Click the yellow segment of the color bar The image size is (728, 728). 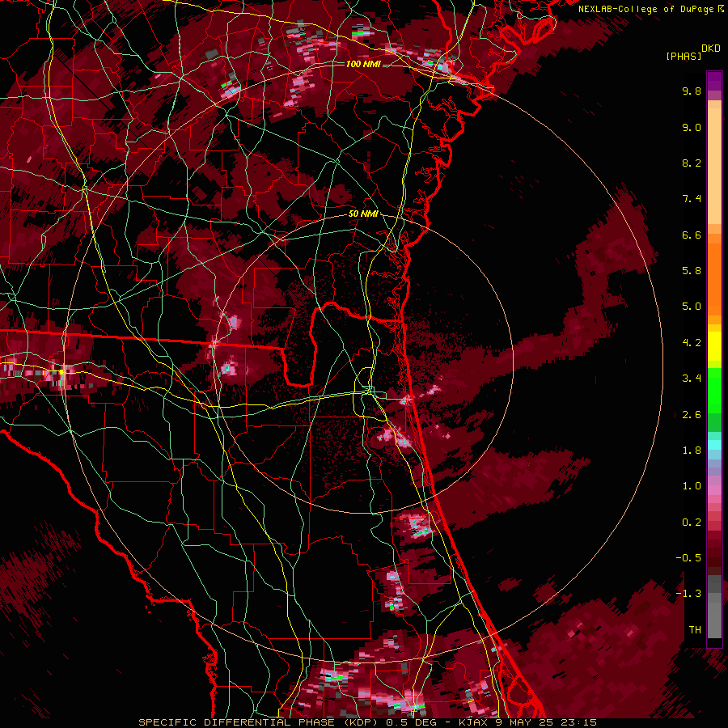coord(714,346)
